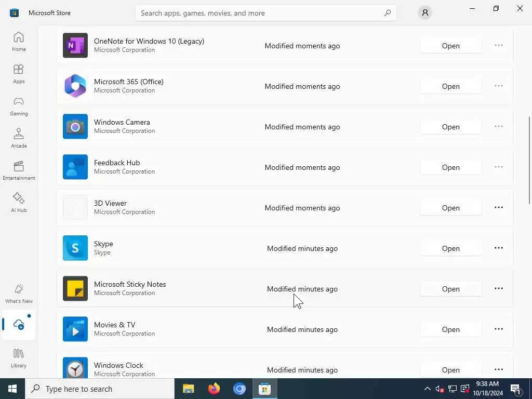532x399 pixels.
Task: Open Microsoft 365 (Office) app
Action: pyautogui.click(x=450, y=86)
